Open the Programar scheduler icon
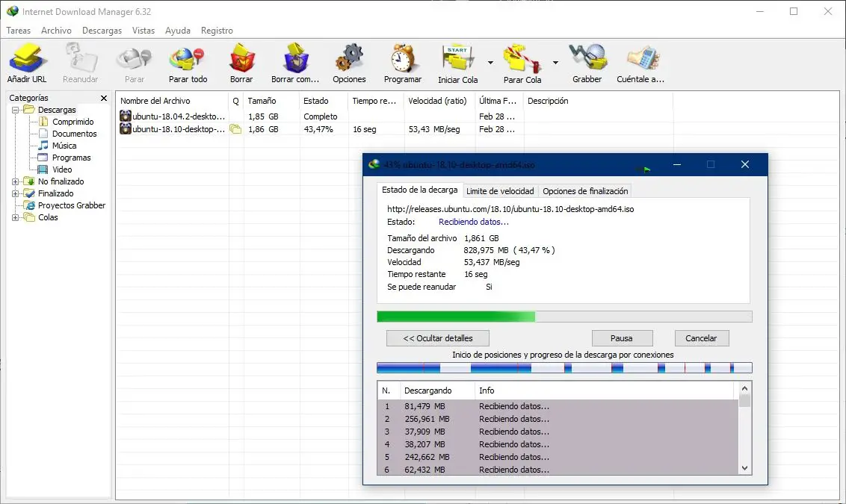This screenshot has width=846, height=504. [403, 63]
